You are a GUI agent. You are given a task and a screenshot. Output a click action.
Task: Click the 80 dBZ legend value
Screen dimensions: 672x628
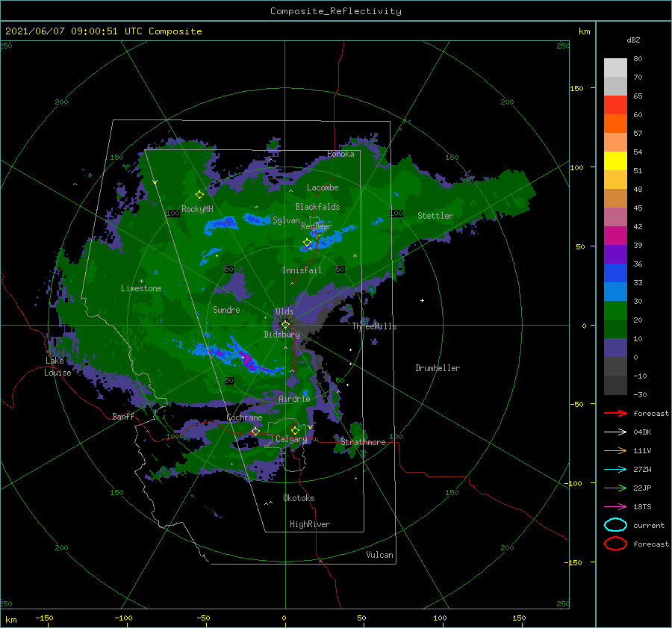tap(638, 58)
